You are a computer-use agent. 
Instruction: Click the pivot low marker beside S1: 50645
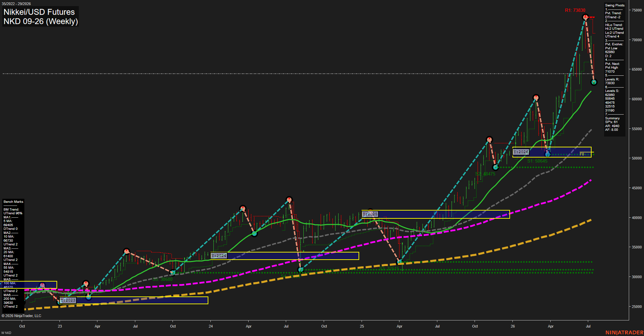[548, 154]
